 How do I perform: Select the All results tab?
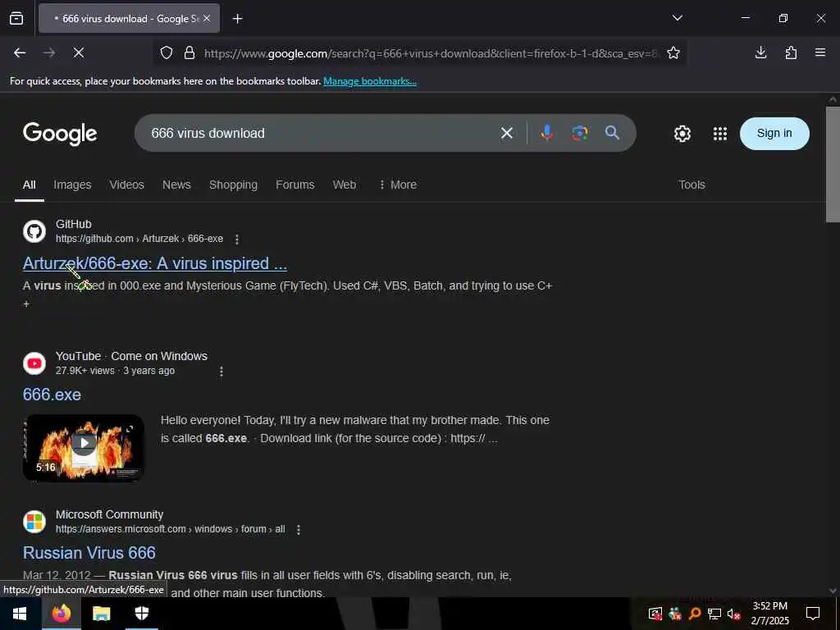click(29, 185)
